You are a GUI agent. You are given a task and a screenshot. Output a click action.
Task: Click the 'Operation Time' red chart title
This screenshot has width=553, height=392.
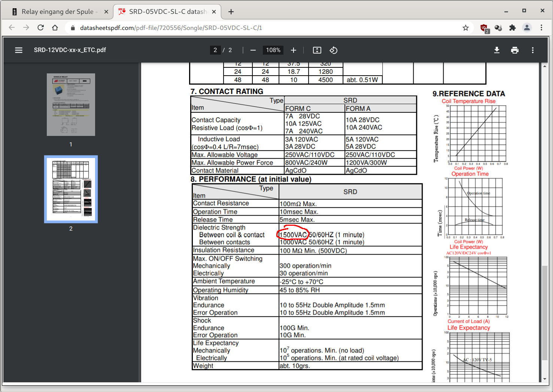pos(470,174)
